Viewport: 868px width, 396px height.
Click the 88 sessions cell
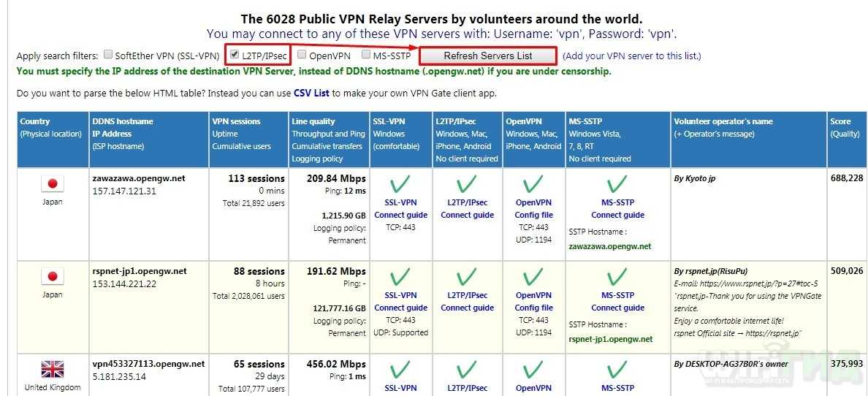[259, 271]
